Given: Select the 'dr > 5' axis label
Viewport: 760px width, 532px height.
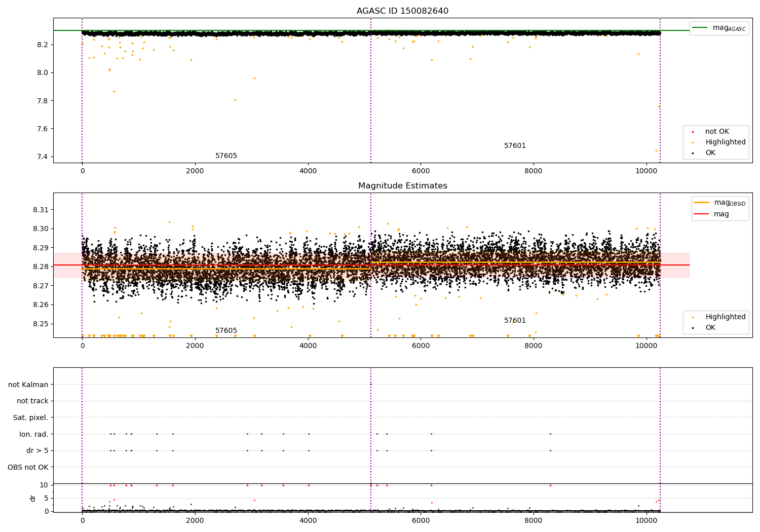Looking at the screenshot, I should (x=37, y=451).
